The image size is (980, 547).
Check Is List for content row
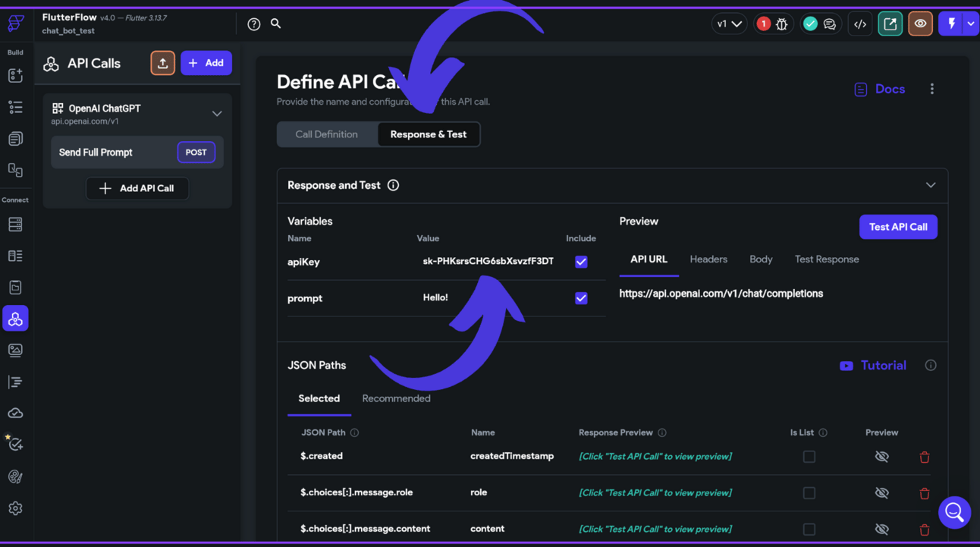809,530
